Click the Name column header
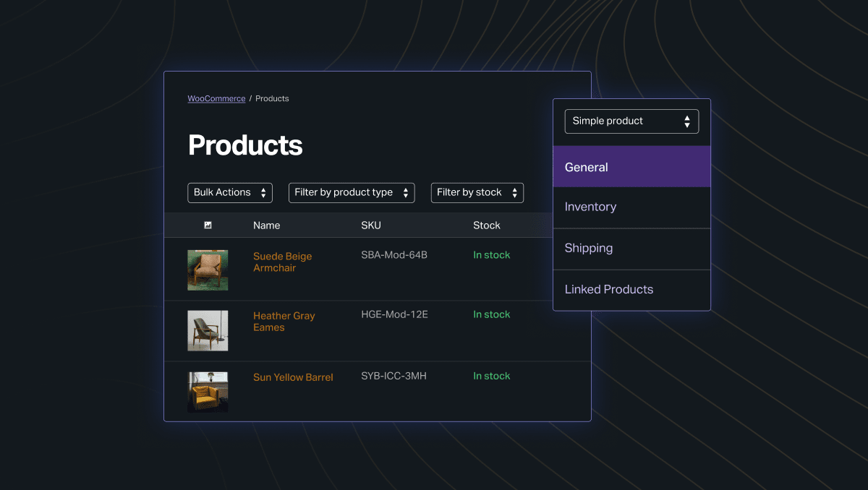 (x=266, y=225)
